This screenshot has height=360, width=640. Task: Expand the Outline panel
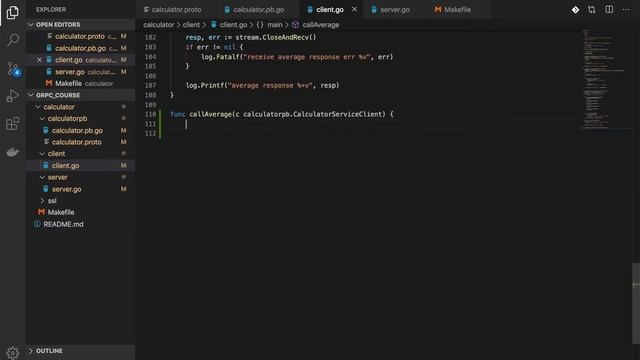click(x=80, y=351)
